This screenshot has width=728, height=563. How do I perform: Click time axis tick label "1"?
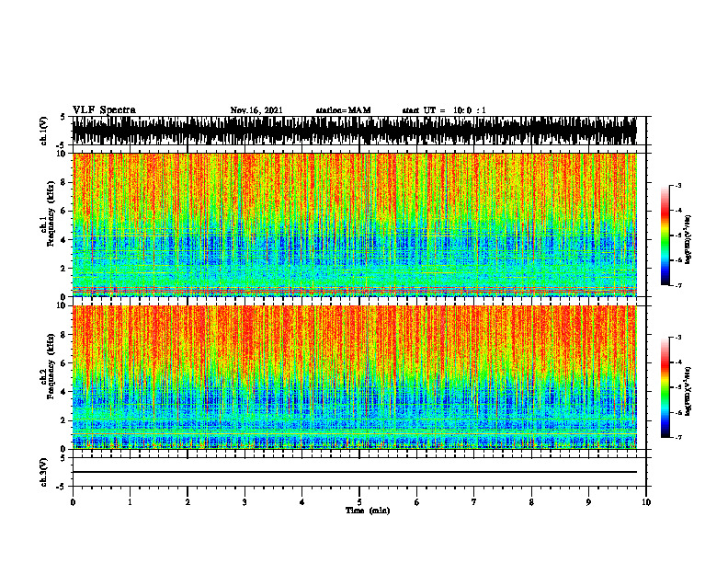pyautogui.click(x=130, y=502)
